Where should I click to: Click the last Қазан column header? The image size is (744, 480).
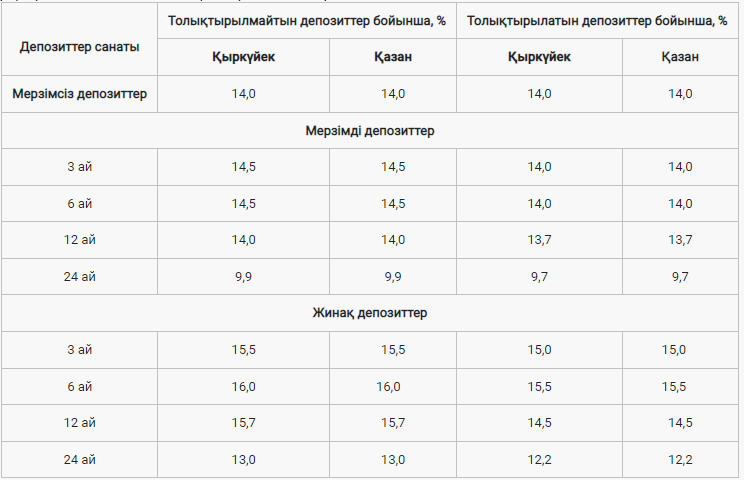click(x=680, y=57)
